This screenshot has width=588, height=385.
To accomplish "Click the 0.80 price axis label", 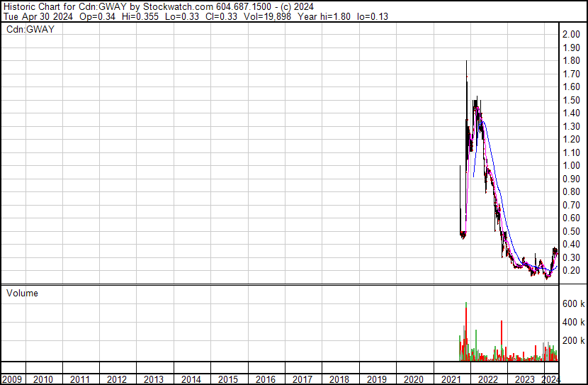I will point(571,191).
